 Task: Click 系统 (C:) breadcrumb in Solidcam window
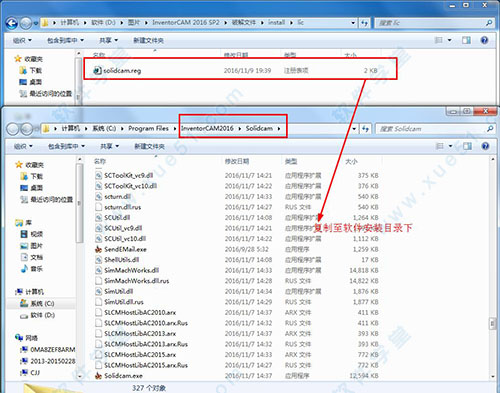pyautogui.click(x=104, y=128)
